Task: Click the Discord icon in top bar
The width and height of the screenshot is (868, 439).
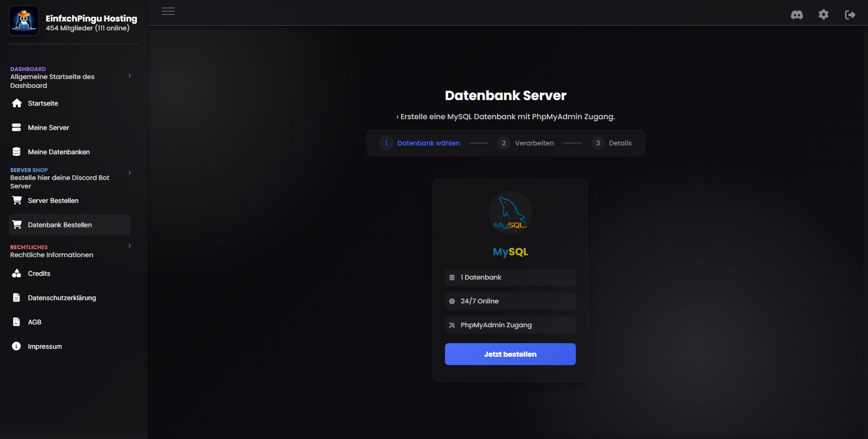Action: pos(796,15)
